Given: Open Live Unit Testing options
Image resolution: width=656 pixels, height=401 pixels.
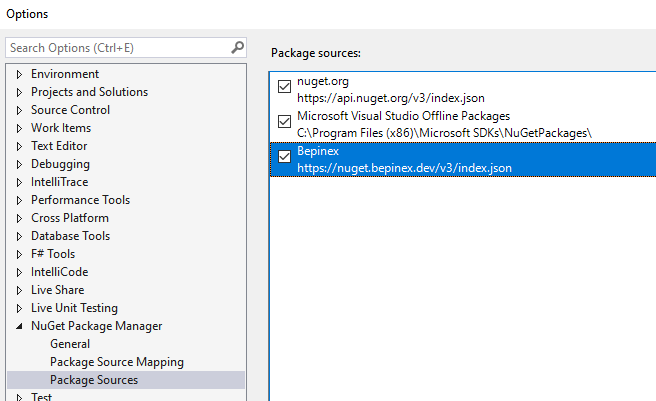Looking at the screenshot, I should pyautogui.click(x=74, y=308).
